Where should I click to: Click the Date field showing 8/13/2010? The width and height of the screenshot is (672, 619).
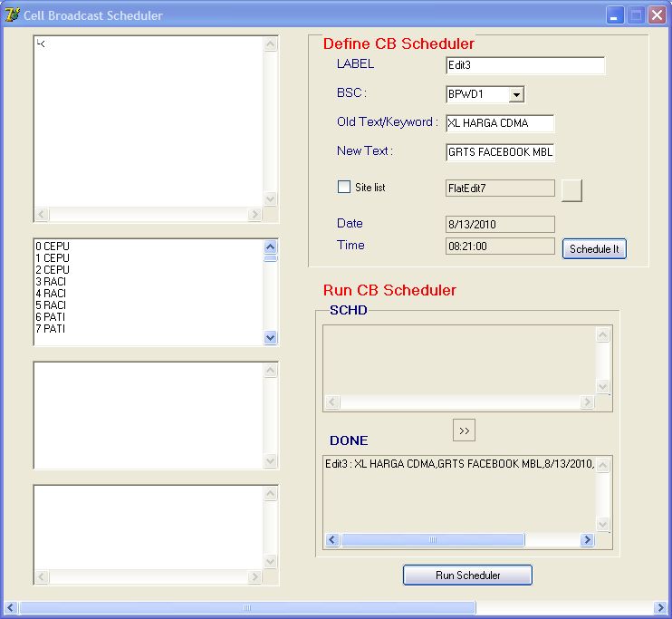(x=500, y=224)
